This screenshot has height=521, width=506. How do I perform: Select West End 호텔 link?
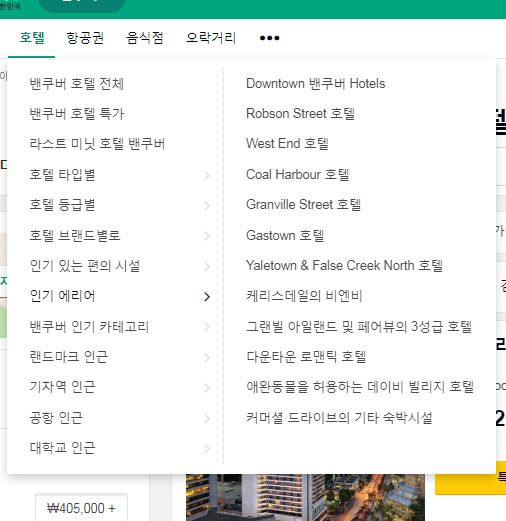tap(287, 144)
